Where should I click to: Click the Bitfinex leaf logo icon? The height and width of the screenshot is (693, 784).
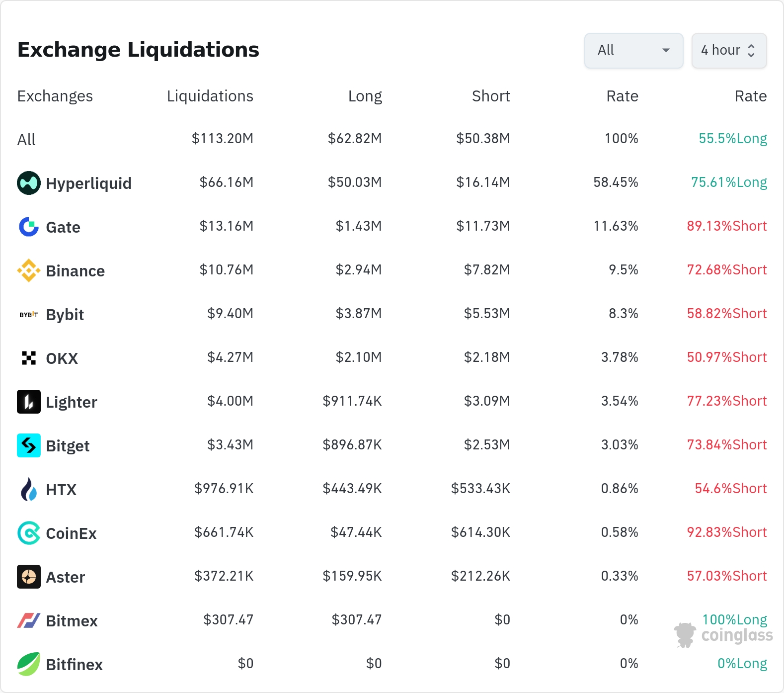29,664
